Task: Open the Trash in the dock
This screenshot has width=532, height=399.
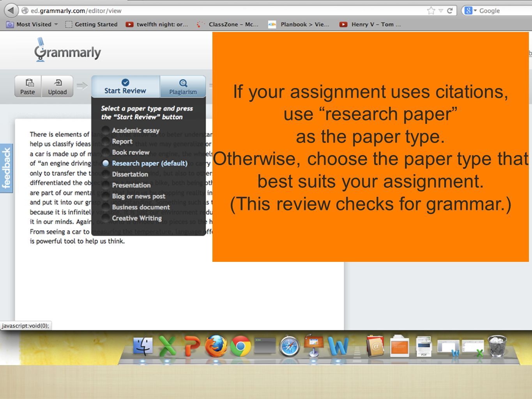Action: click(x=497, y=346)
